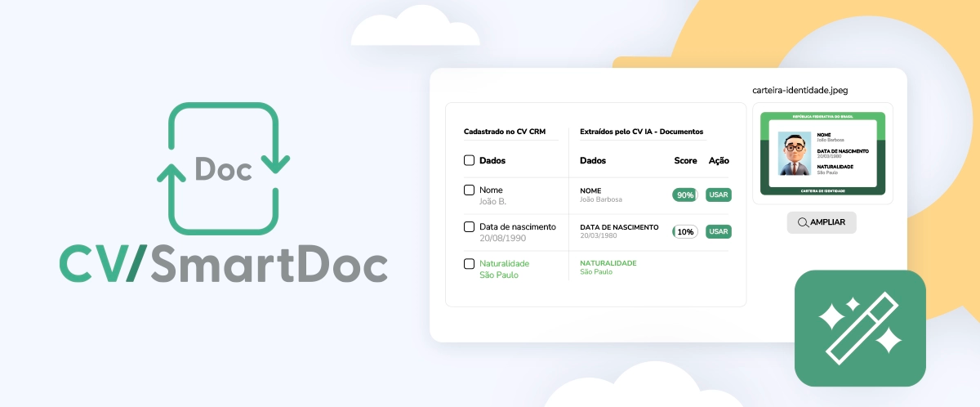980x407 pixels.
Task: Open the identity card image thumbnail
Action: (822, 154)
